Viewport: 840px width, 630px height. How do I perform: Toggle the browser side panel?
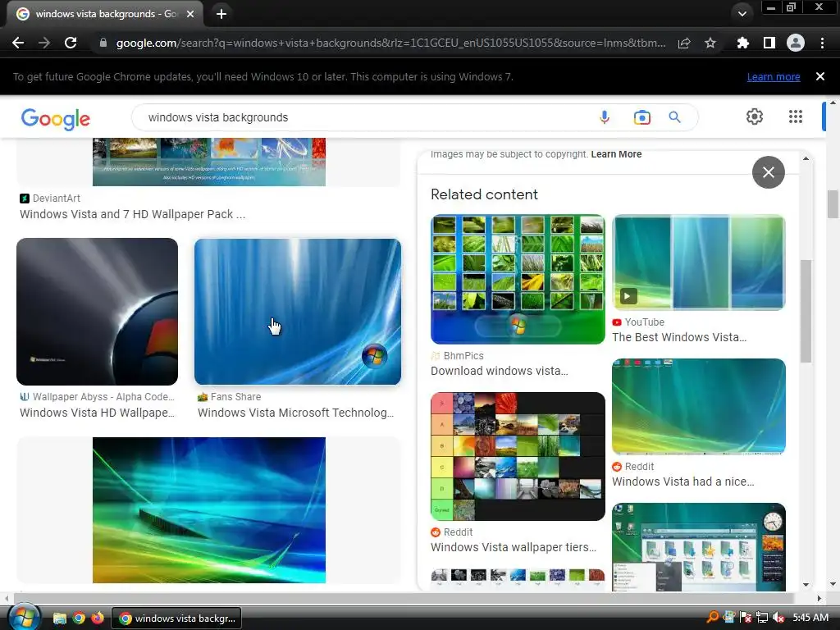point(769,43)
